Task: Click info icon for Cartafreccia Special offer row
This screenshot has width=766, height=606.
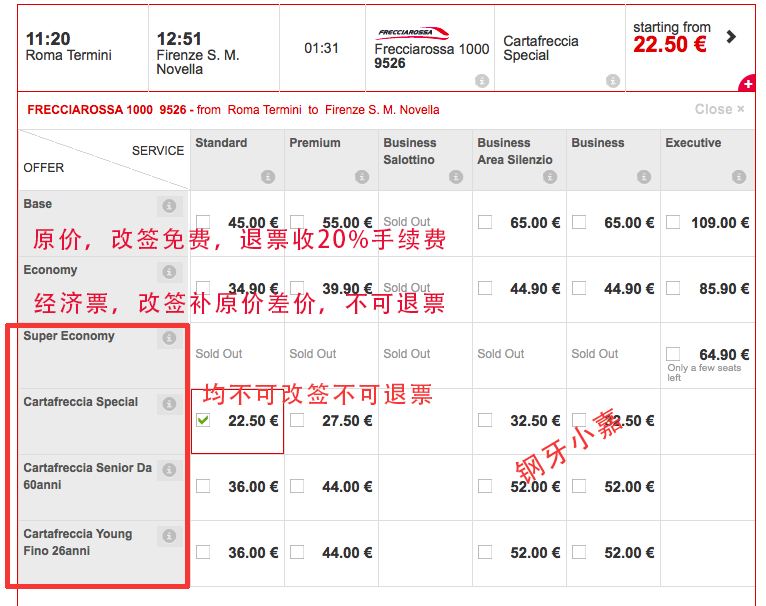Action: 169,404
